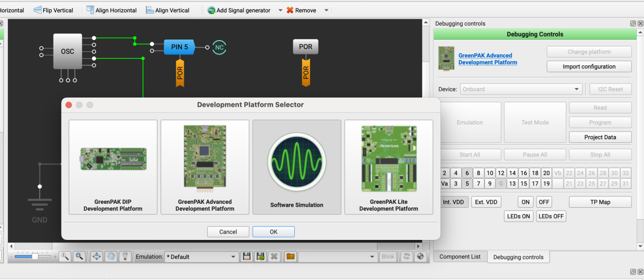Select the POR block on canvas
This screenshot has width=644, height=280.
(x=306, y=47)
